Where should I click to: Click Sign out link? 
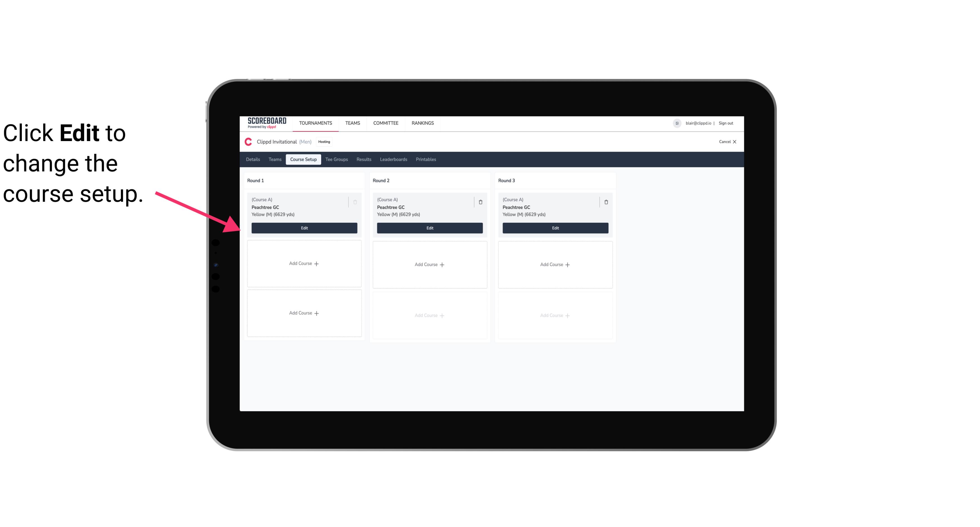[x=725, y=123]
